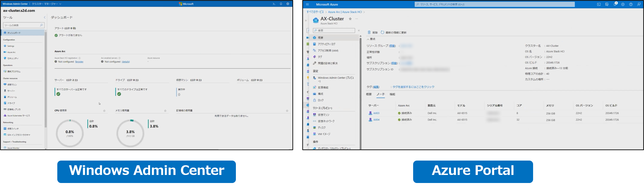Viewport: 644px width, 187px height.
Task: Open Azure Portal settings gear
Action: pos(623,4)
